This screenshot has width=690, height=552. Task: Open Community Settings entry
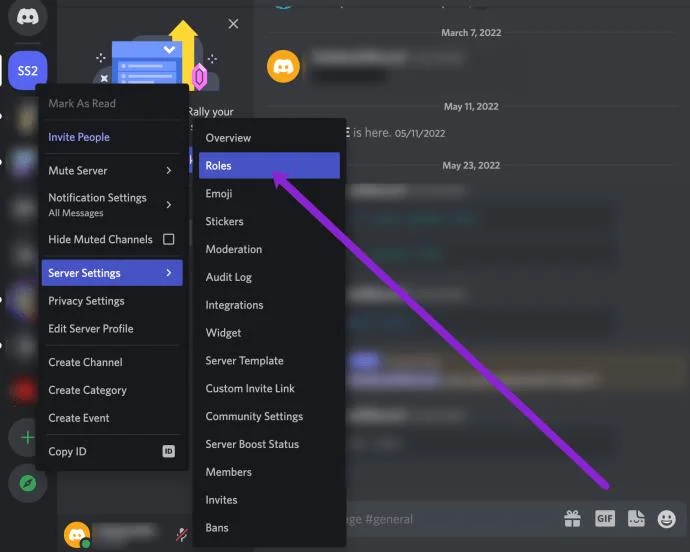point(269,416)
